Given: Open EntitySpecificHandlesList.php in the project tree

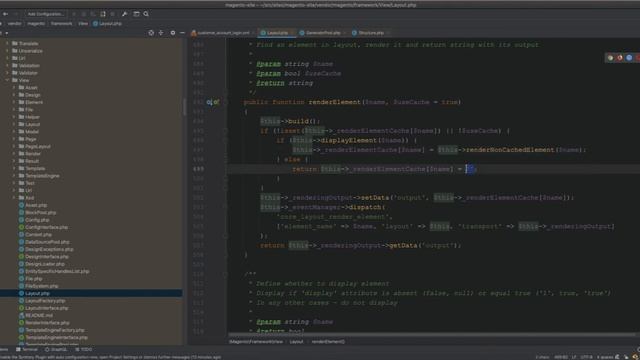Looking at the screenshot, I should pyautogui.click(x=54, y=271).
